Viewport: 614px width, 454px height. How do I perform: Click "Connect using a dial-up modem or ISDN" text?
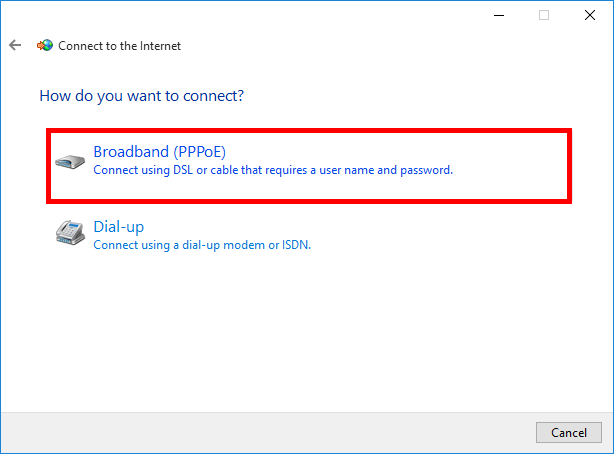click(202, 245)
